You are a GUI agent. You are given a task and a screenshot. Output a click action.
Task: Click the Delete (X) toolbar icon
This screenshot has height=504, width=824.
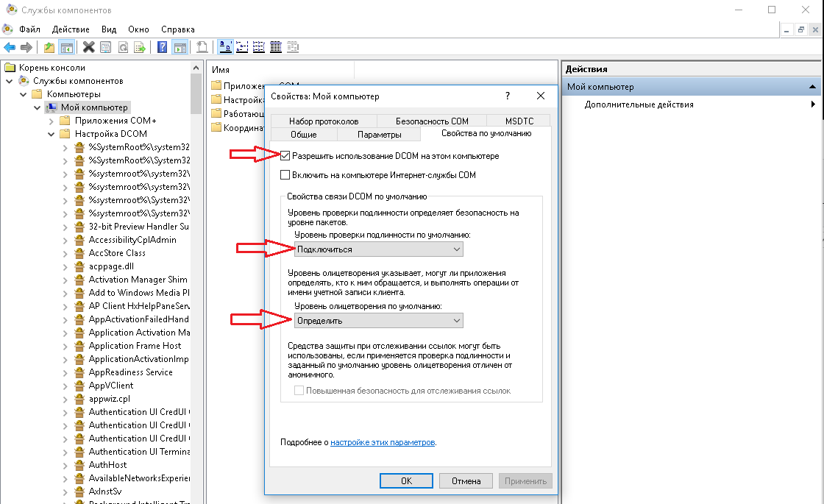(88, 47)
